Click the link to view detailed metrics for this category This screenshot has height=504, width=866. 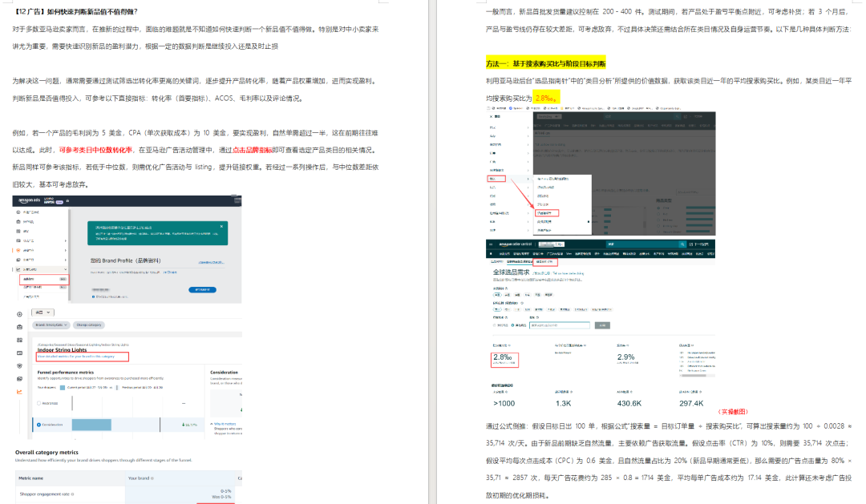click(76, 357)
